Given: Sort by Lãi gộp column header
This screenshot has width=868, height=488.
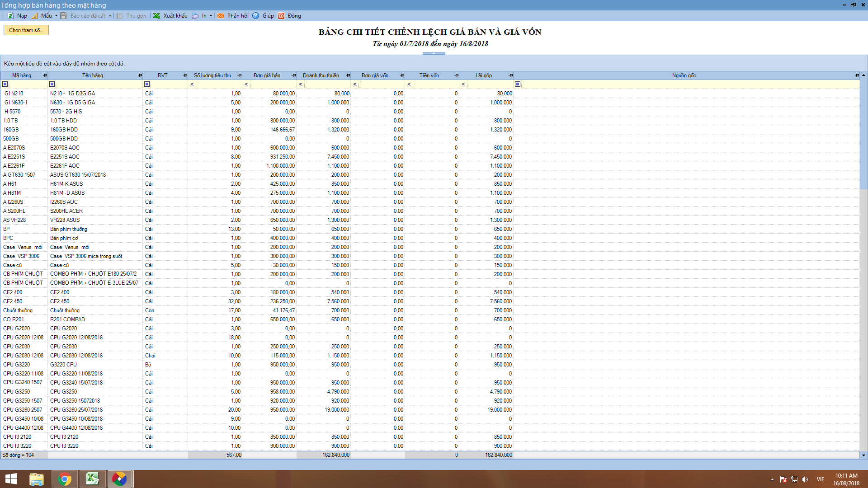Looking at the screenshot, I should [x=484, y=75].
